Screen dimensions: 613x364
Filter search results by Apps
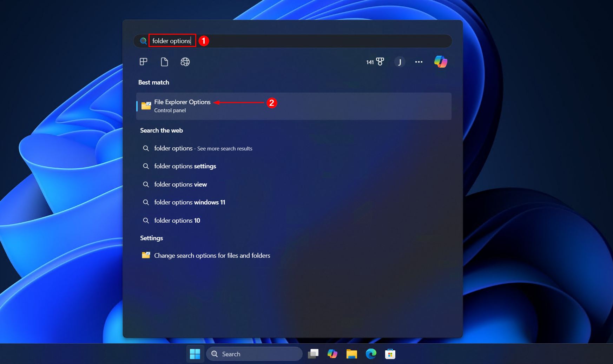pos(143,62)
